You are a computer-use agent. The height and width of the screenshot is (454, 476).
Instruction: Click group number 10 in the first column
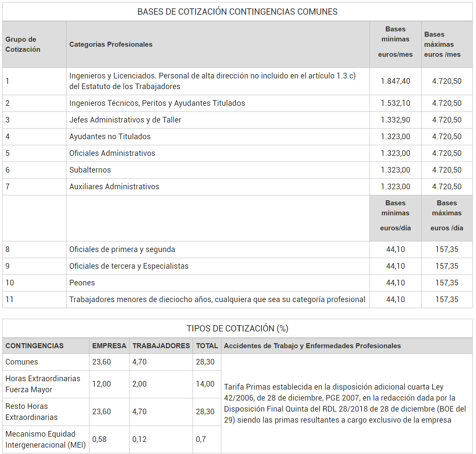[x=10, y=283]
